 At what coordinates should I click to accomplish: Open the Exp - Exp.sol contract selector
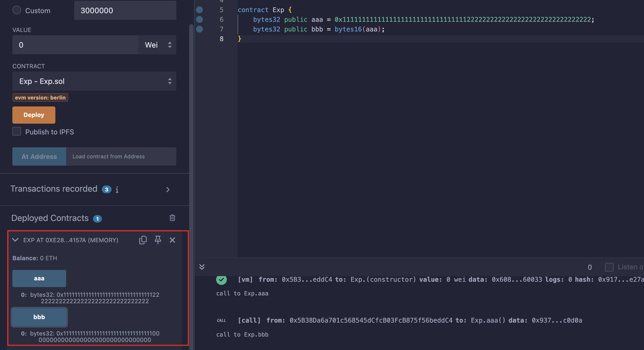[94, 81]
